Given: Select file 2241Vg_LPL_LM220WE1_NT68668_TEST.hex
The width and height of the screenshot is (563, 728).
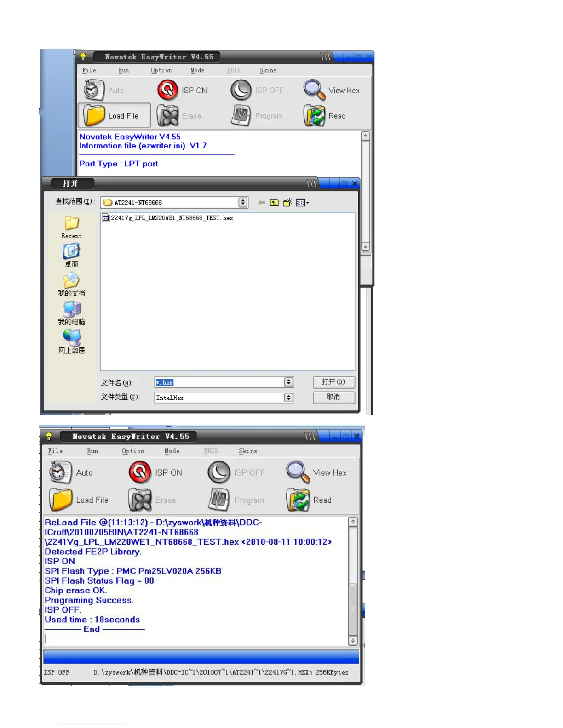Looking at the screenshot, I should 168,218.
